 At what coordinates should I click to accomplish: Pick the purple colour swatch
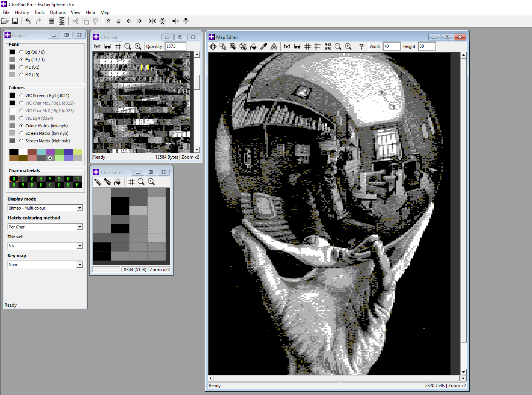(50, 152)
